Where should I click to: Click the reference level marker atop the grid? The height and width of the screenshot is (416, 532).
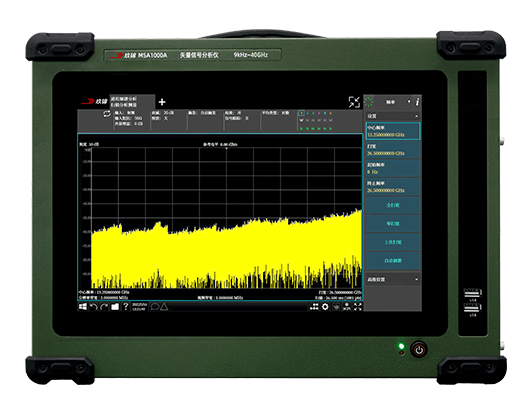coord(226,149)
